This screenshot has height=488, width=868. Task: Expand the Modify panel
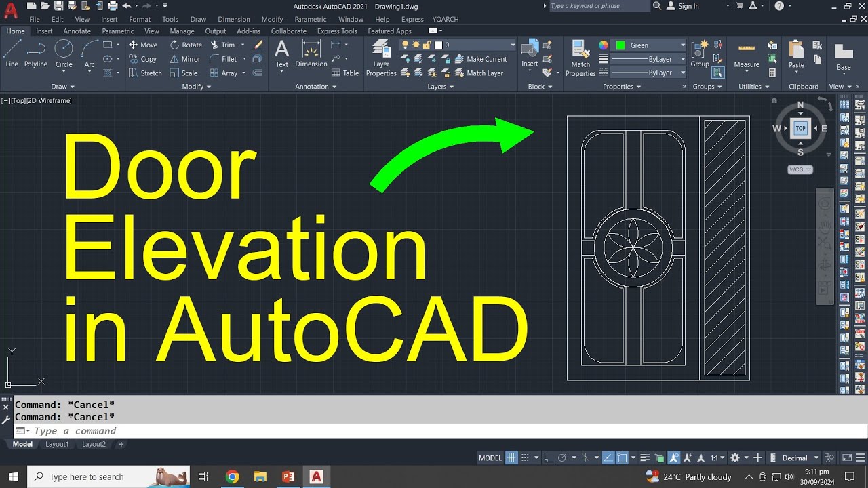click(x=197, y=87)
